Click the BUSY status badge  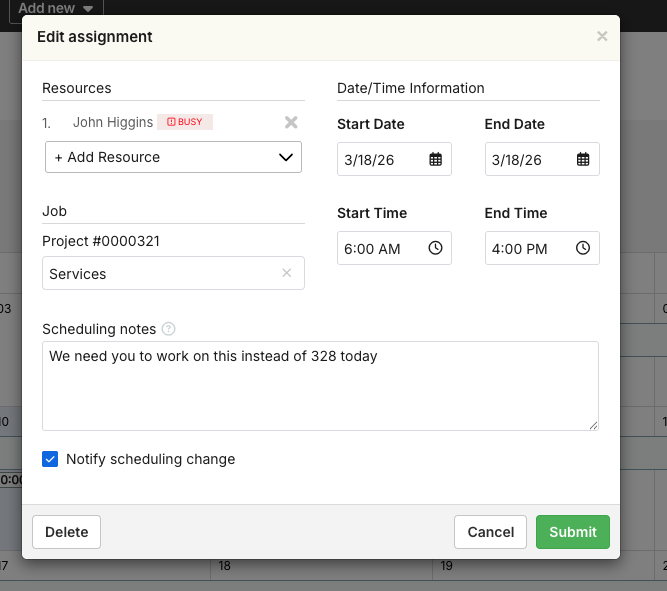pos(185,122)
